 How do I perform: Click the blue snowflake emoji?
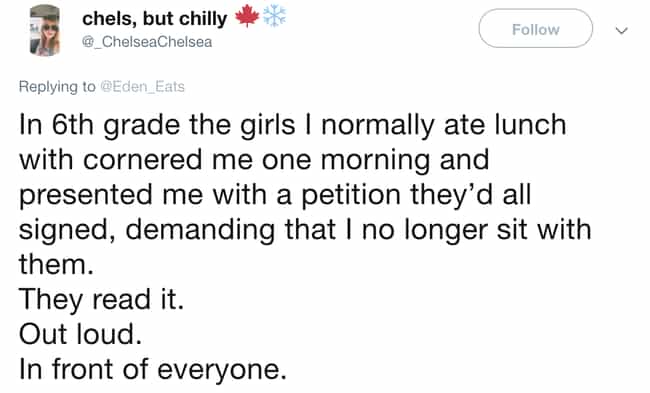(x=274, y=17)
